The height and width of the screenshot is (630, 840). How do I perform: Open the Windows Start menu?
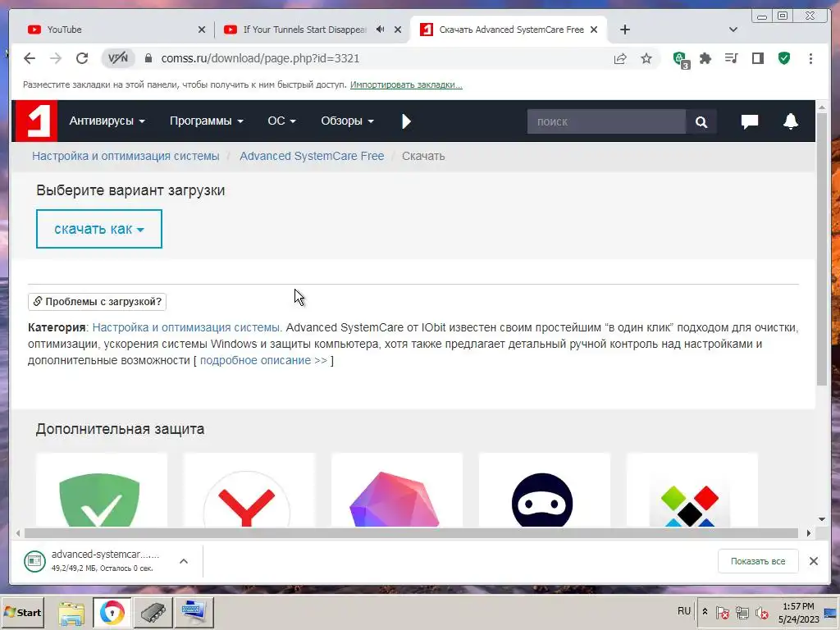[22, 612]
